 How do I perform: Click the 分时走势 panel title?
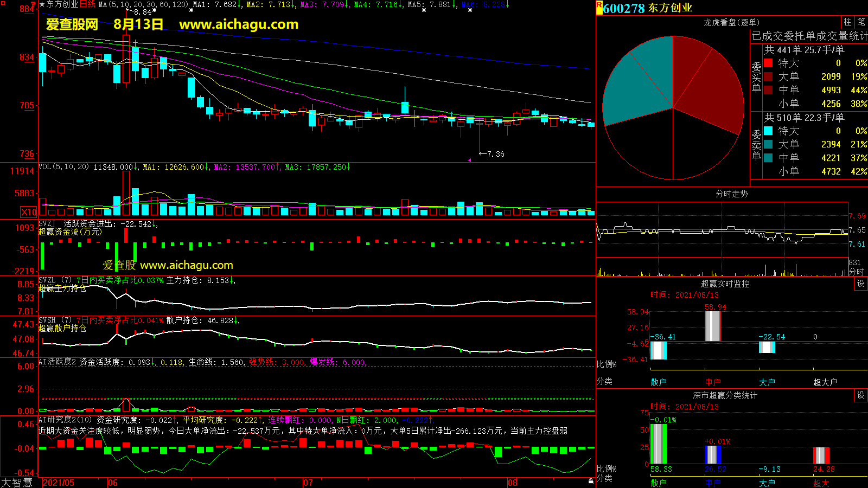pyautogui.click(x=731, y=194)
